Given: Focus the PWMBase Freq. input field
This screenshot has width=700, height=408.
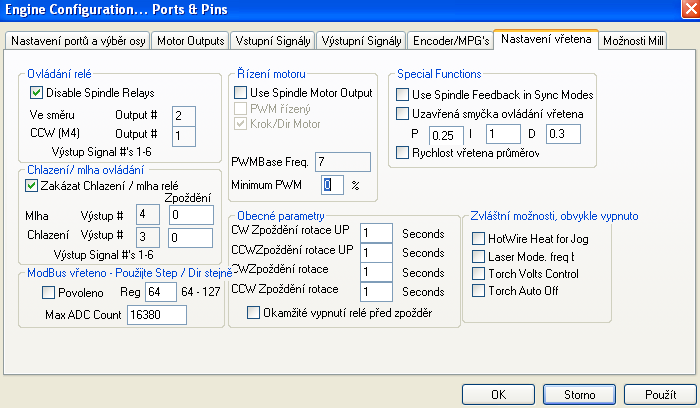Looking at the screenshot, I should tap(341, 161).
